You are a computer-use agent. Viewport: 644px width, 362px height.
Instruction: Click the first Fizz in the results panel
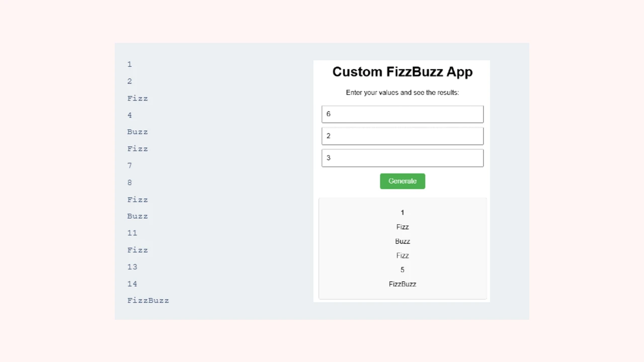[x=403, y=227]
